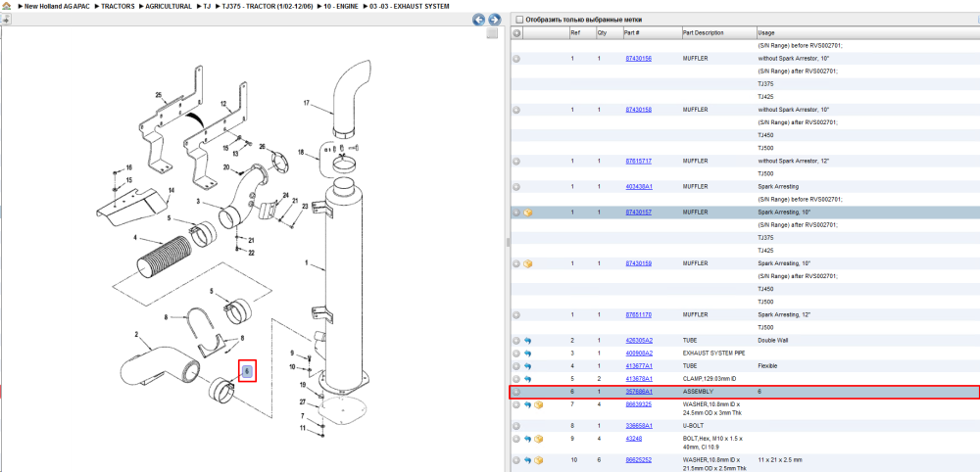The image size is (980, 472).
Task: Add tube 426305A2 with the plus icon
Action: (x=516, y=340)
